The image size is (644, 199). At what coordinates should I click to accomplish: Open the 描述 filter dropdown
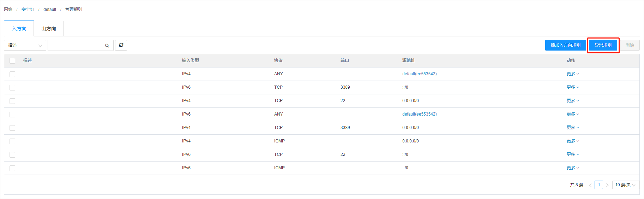click(x=25, y=45)
